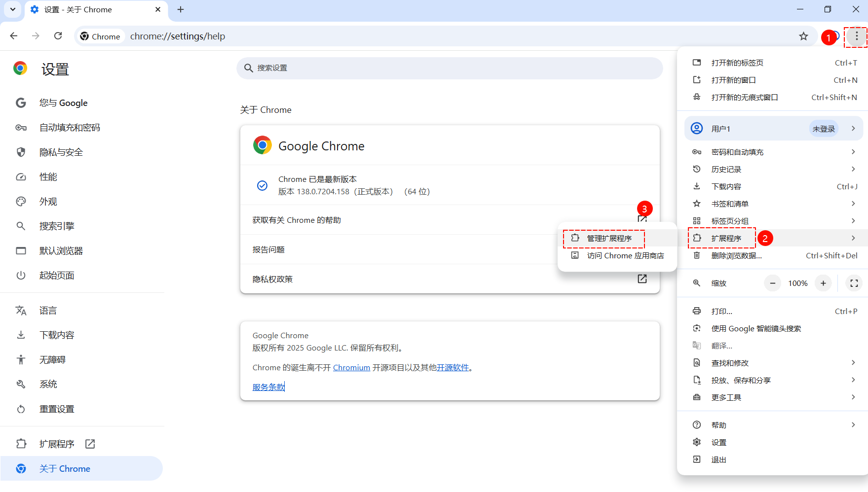Click the 起始页面 power icon
The image size is (868, 492).
coord(21,275)
